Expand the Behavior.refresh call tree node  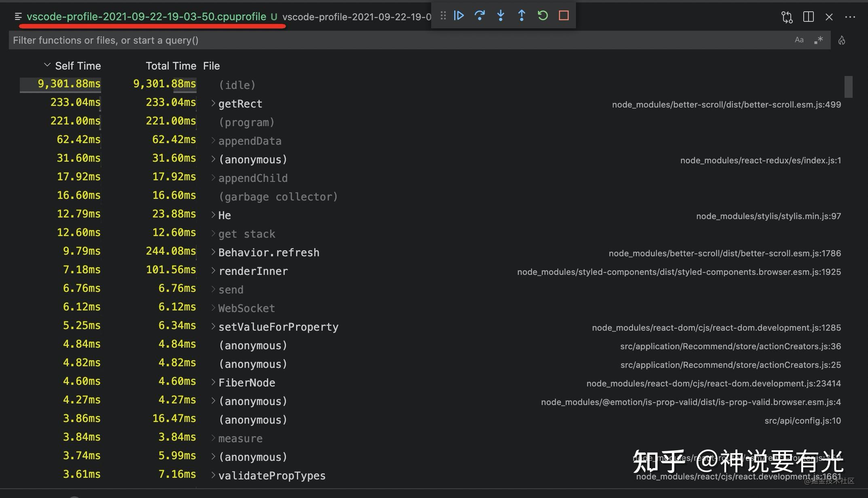tap(213, 252)
